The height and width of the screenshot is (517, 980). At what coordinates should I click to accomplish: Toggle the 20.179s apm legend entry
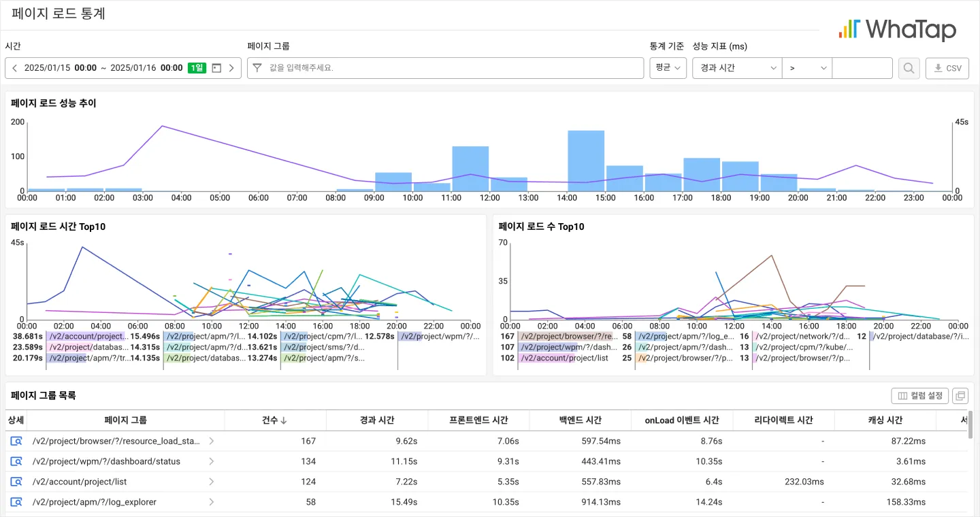[x=71, y=358]
